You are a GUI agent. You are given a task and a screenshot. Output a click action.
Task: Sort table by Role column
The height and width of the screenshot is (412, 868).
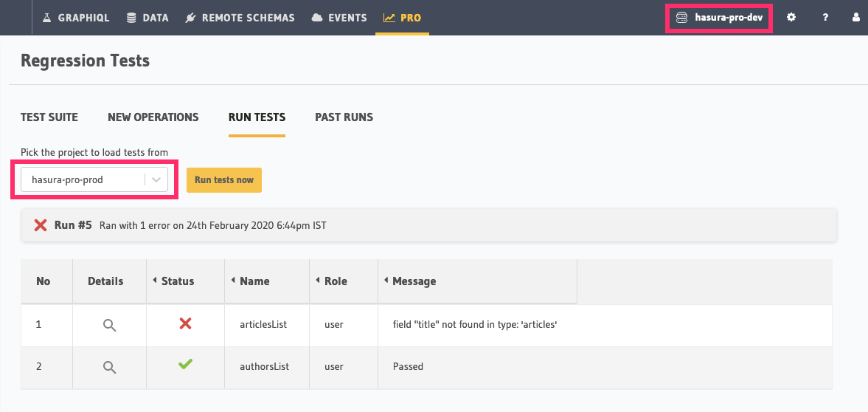click(336, 281)
